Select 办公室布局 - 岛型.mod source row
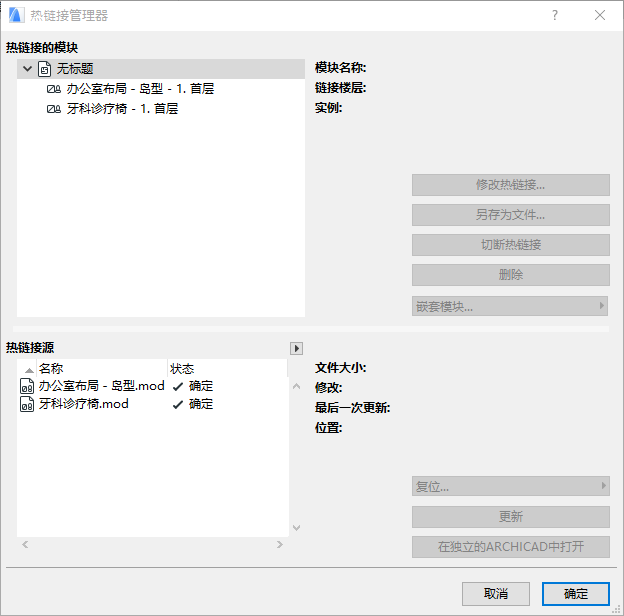 (153, 386)
